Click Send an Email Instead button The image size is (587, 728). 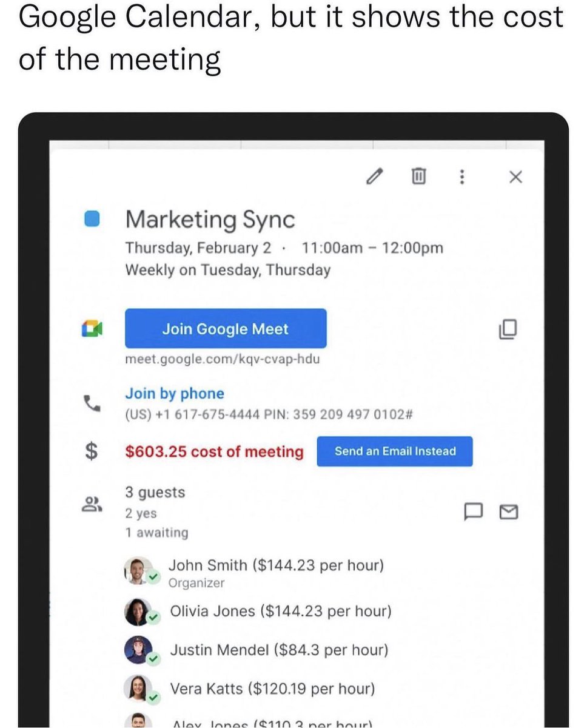[x=395, y=451]
